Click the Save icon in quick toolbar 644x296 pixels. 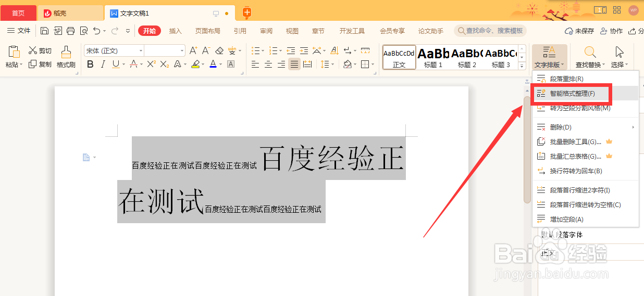(45, 31)
